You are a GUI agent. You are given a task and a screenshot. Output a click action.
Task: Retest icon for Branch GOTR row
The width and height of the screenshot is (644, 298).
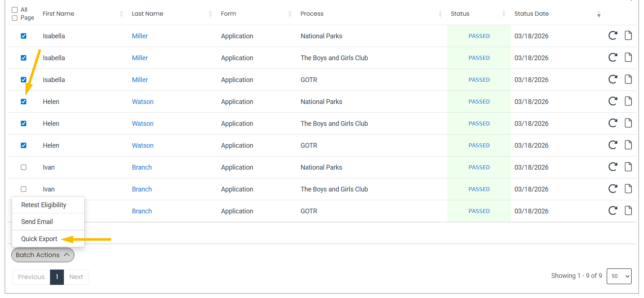[x=613, y=210]
